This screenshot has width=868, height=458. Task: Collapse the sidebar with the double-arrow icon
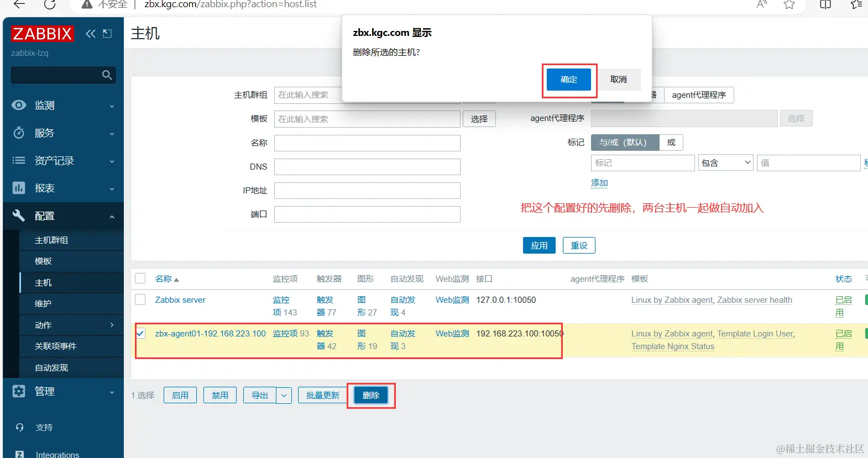pos(91,34)
